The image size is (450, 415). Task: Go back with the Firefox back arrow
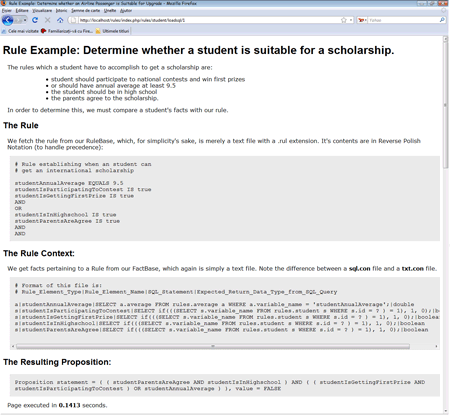coord(7,20)
